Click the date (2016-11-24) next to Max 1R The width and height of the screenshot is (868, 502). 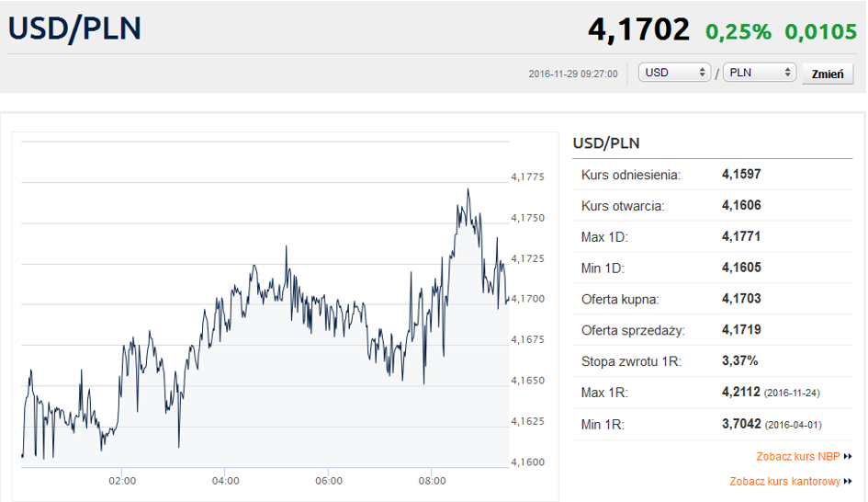point(792,393)
